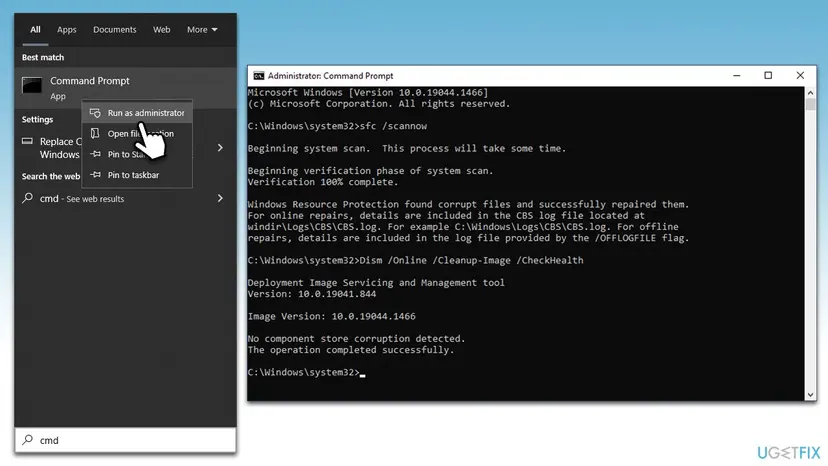Click the Administrator: Command Prompt title text
828x466 pixels.
(x=331, y=76)
